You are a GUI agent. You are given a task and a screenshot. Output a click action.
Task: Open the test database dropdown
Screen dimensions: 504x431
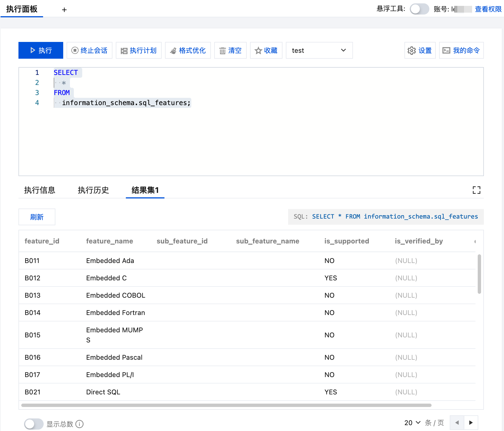[319, 50]
